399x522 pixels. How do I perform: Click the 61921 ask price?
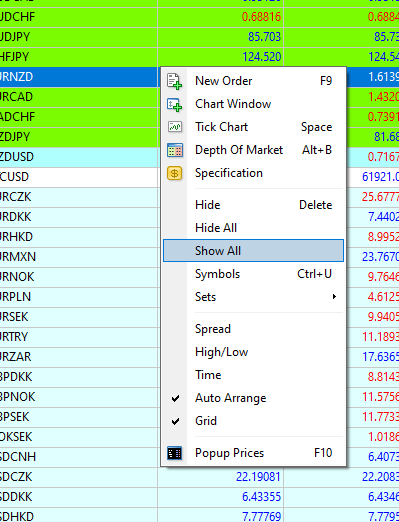click(x=380, y=177)
